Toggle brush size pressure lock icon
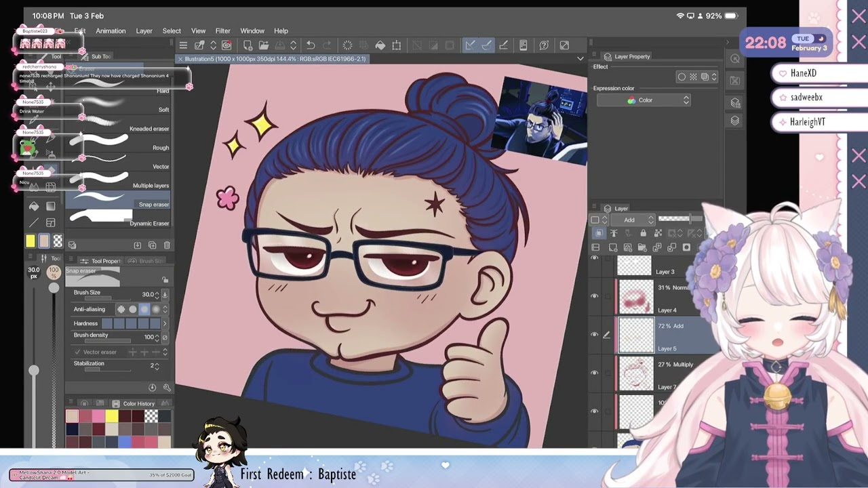Screen dimensions: 868x488 tap(165, 295)
